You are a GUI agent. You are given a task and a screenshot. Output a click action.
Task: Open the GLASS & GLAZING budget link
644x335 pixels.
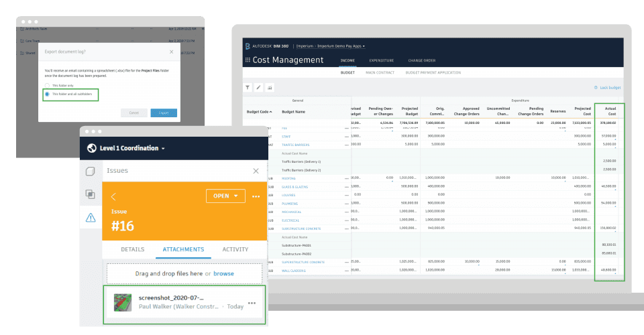tap(294, 186)
